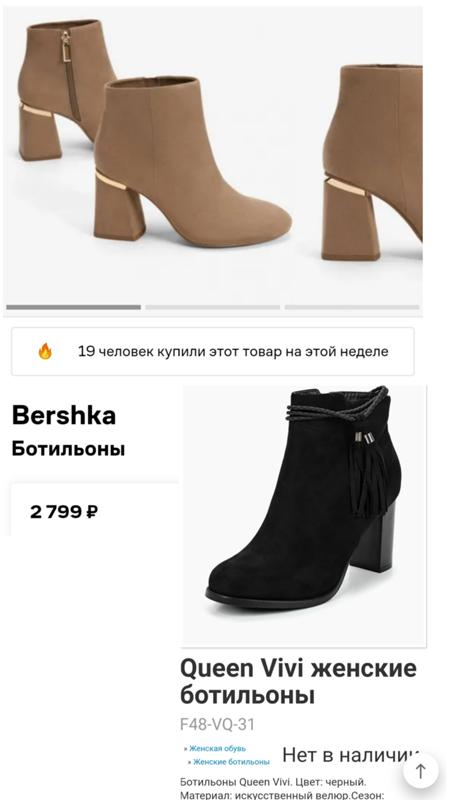Tap the tassel on the black boot image

click(x=367, y=472)
